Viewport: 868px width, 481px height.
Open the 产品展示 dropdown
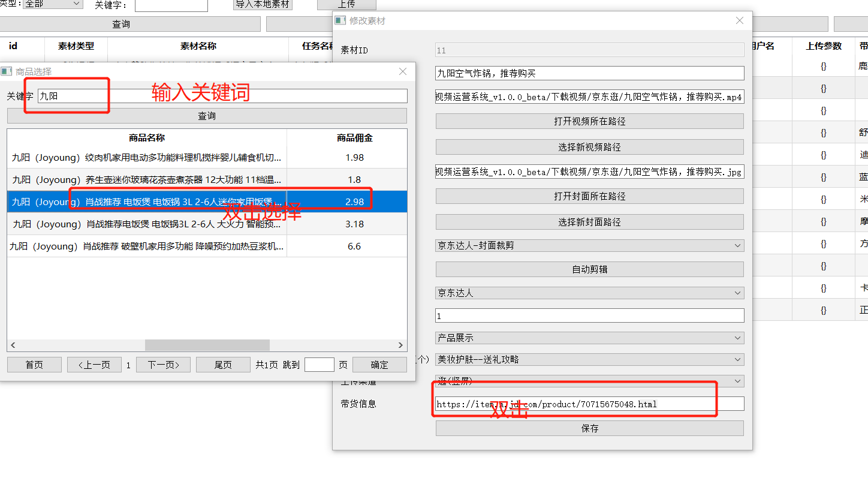590,338
